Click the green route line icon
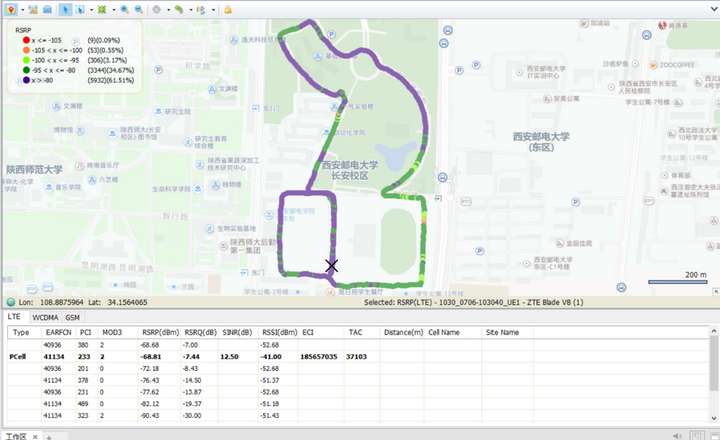Image resolution: width=720 pixels, height=440 pixels. 179,10
